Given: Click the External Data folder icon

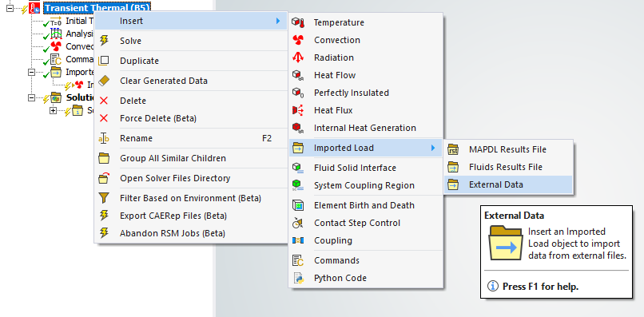Looking at the screenshot, I should tap(453, 184).
